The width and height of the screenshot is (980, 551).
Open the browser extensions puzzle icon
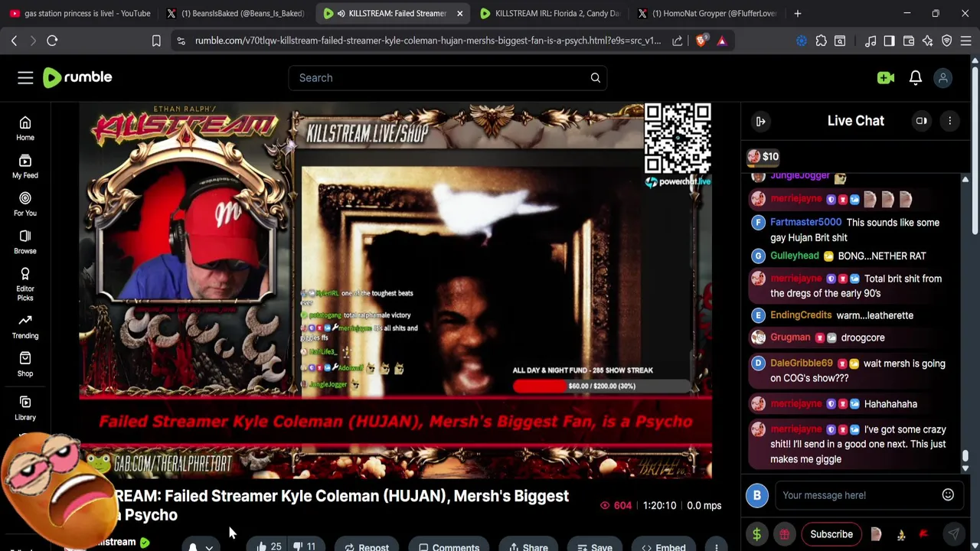point(822,41)
